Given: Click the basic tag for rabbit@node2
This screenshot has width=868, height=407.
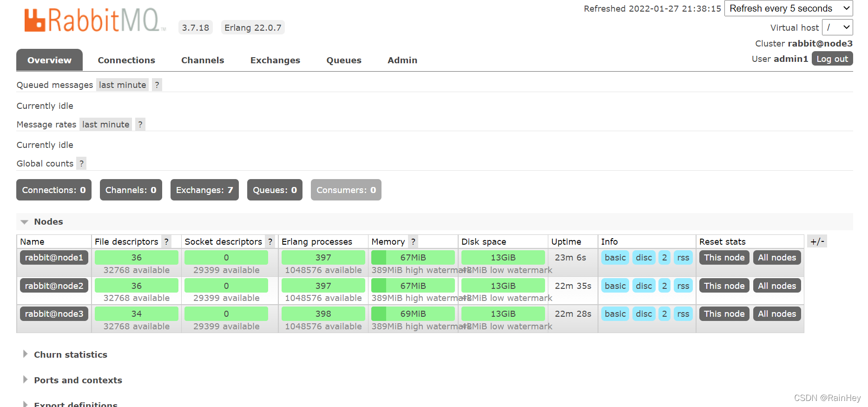Looking at the screenshot, I should point(615,286).
